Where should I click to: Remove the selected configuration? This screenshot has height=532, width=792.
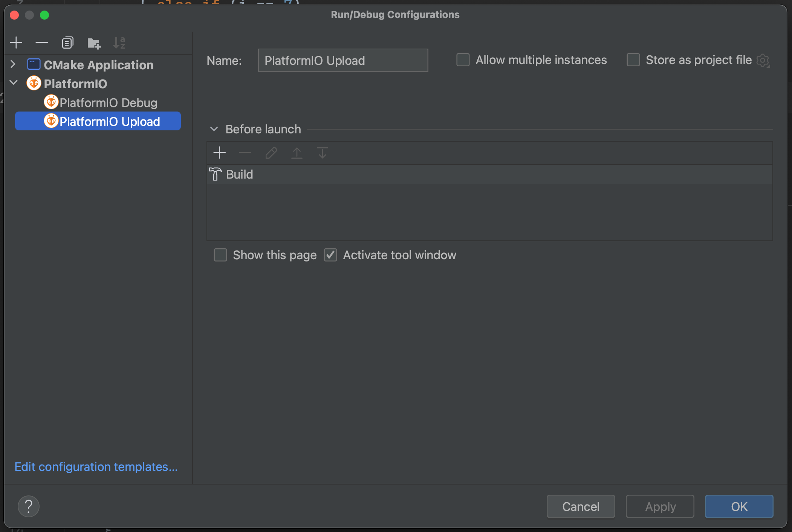point(41,43)
